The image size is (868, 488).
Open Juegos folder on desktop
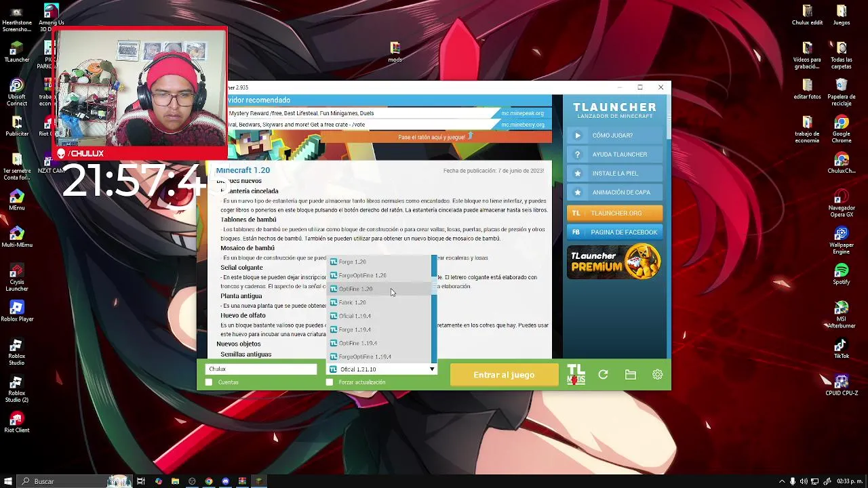(842, 15)
